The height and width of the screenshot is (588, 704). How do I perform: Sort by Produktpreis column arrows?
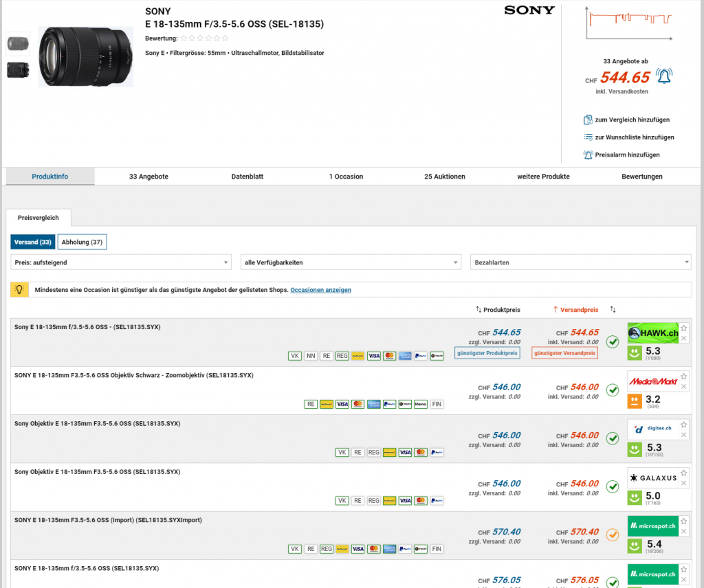coord(478,310)
